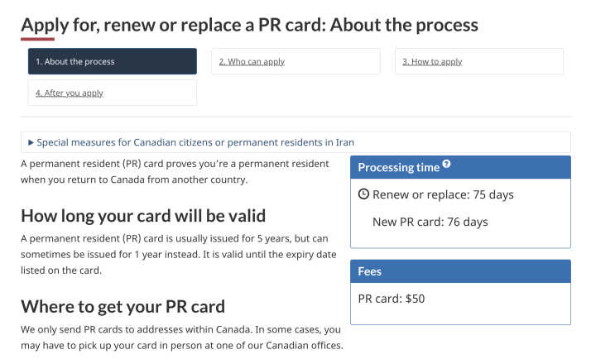Click the "Renew or replace: 75 days" text
Viewport: 615px width, 364px height.
point(443,194)
